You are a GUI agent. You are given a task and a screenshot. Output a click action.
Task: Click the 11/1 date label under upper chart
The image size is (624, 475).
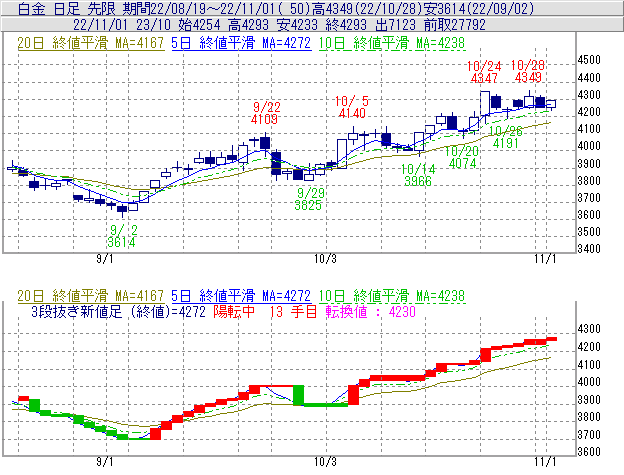[x=545, y=259]
